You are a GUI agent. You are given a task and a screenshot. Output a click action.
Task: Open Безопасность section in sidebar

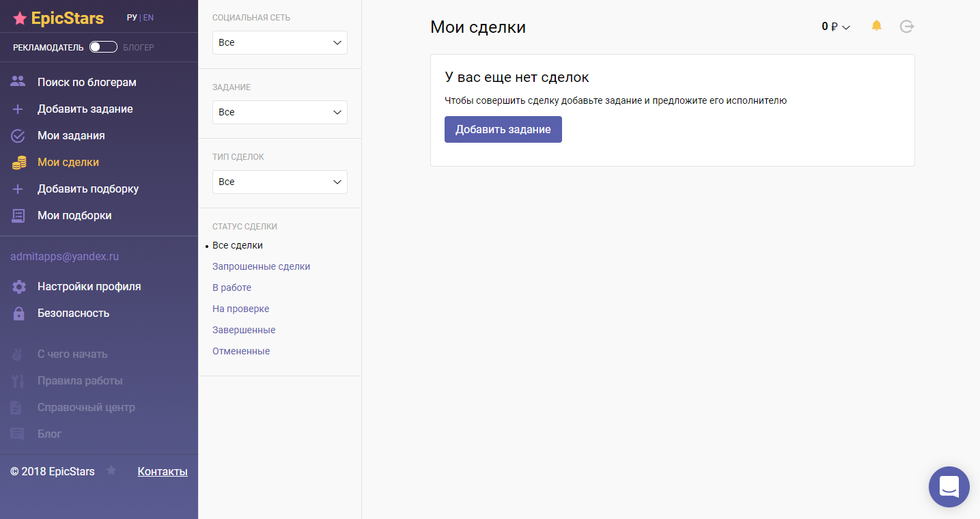tap(73, 313)
